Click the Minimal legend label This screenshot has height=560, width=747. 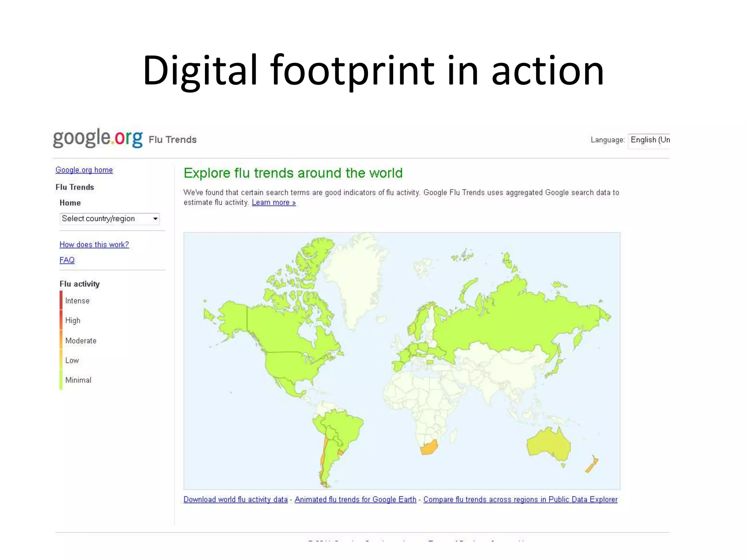click(x=78, y=380)
